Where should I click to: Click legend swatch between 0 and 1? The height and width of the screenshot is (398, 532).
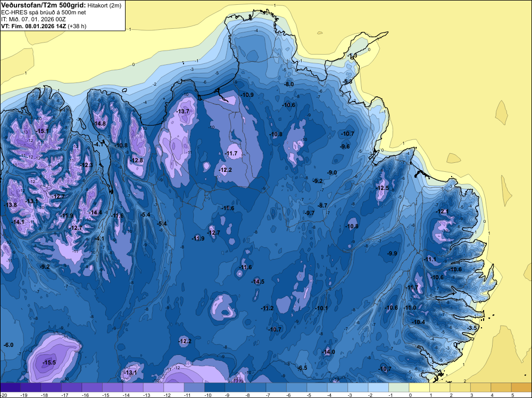(419, 387)
